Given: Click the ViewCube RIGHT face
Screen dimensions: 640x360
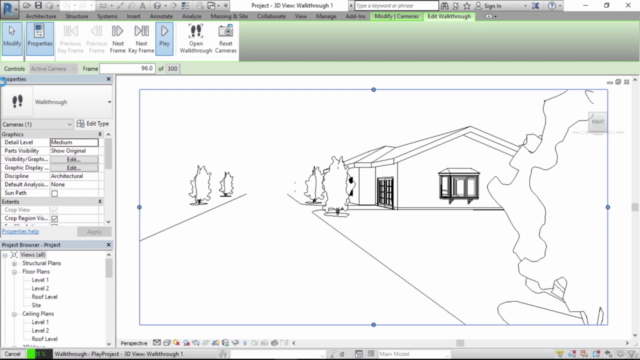Looking at the screenshot, I should click(x=598, y=122).
